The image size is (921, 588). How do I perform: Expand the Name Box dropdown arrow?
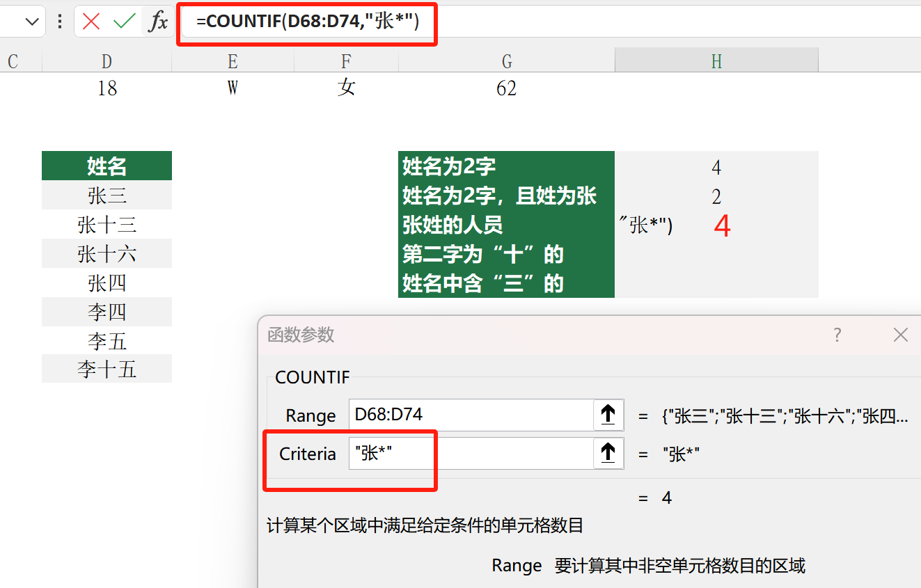(x=31, y=22)
